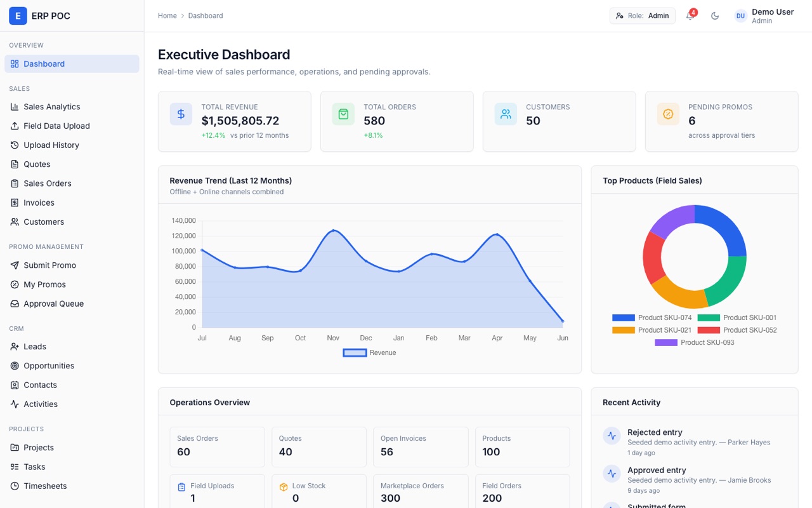Click the Leads user-plus icon
Viewport: 812px width, 508px height.
15,347
